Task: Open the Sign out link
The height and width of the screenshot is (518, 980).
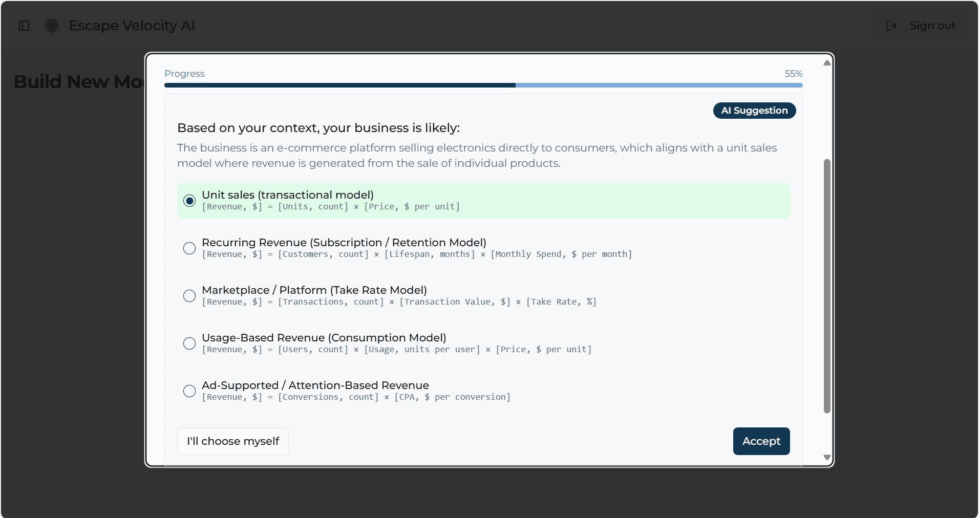Action: tap(932, 26)
